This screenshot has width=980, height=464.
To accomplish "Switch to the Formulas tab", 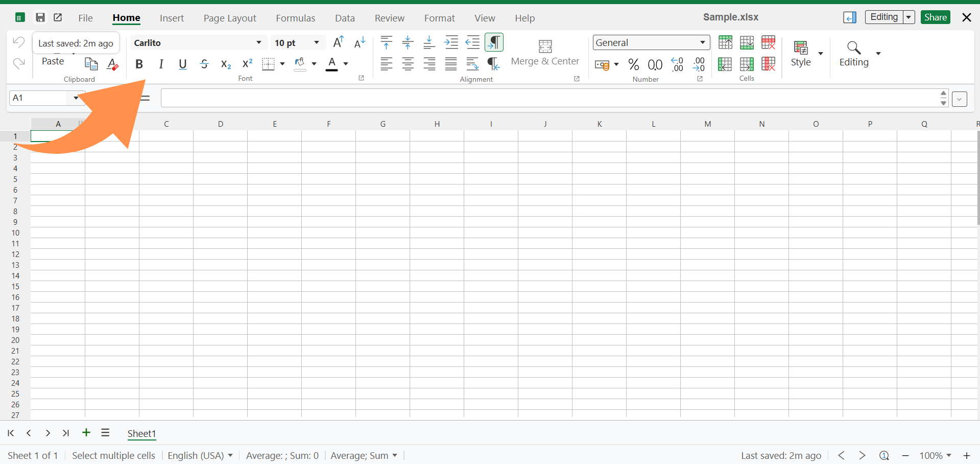I will (x=296, y=18).
